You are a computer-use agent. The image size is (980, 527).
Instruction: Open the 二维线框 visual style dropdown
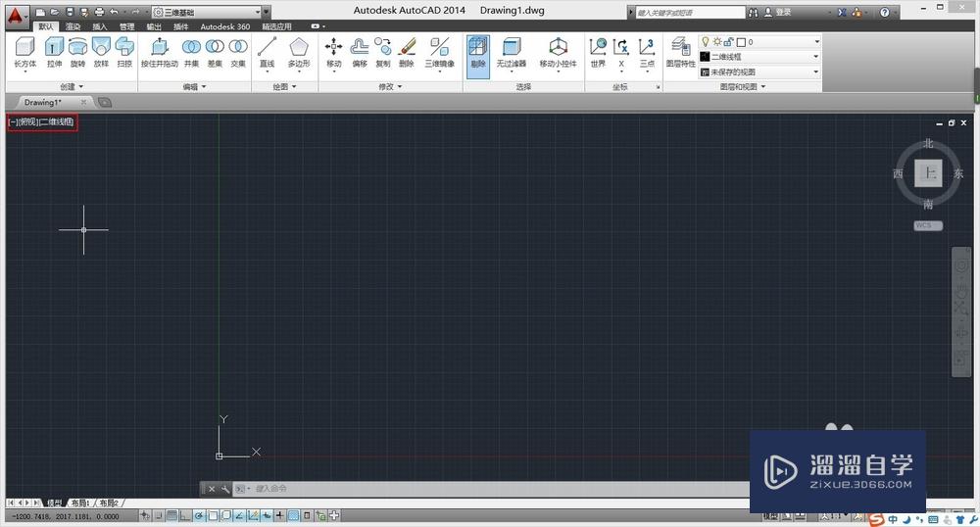(x=759, y=57)
